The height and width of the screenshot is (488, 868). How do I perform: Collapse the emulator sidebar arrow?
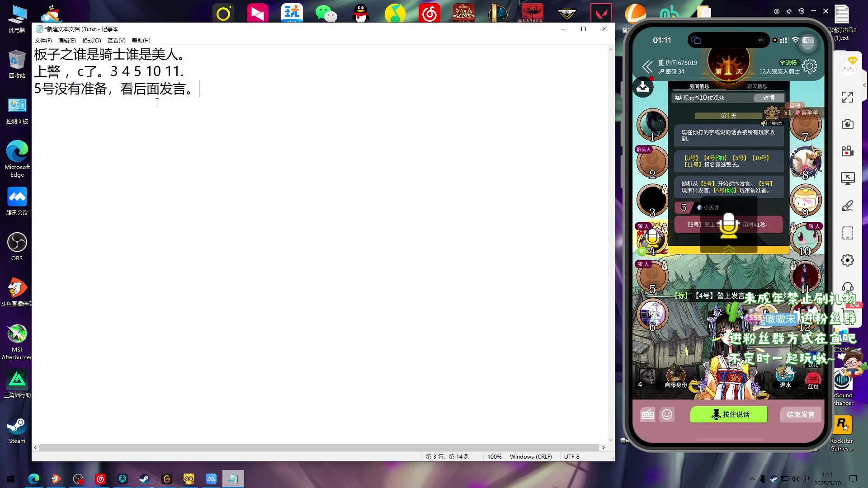point(864,85)
